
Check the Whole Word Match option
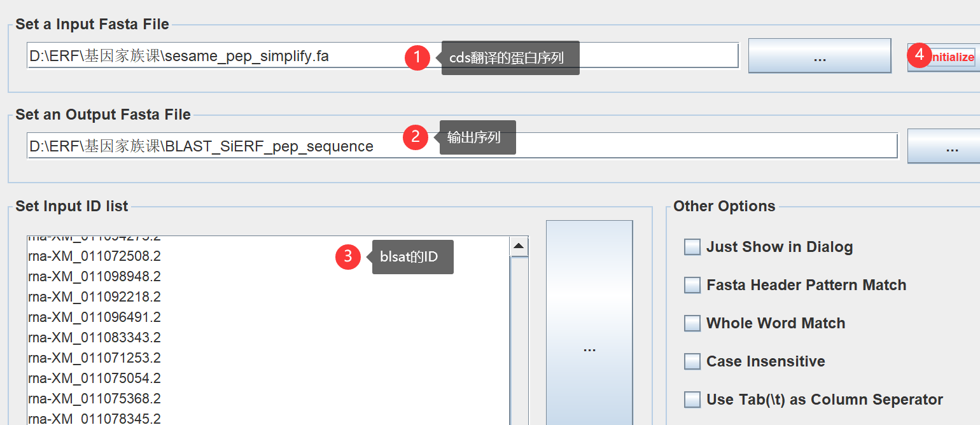point(692,323)
